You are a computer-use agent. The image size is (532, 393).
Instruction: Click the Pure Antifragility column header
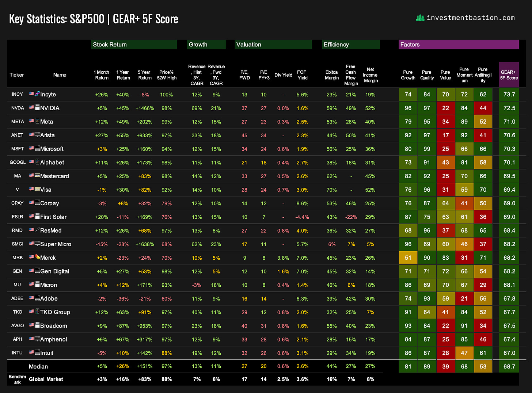coord(483,75)
